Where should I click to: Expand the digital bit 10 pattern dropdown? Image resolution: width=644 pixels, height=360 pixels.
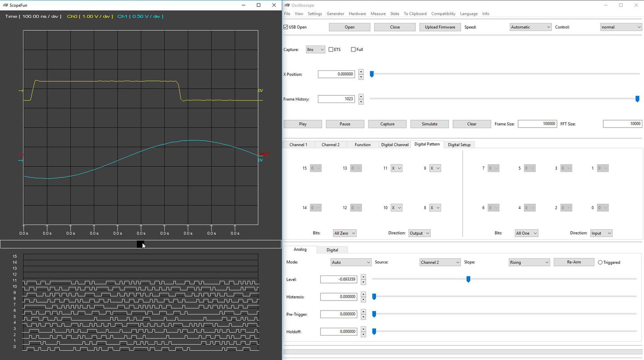[396, 208]
